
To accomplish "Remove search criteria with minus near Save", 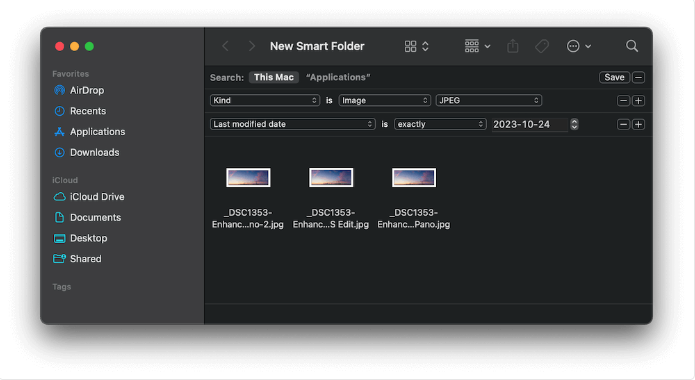I will coord(638,77).
